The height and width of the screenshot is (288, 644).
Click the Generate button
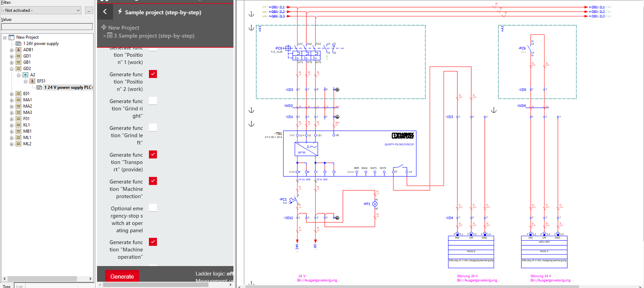[122, 276]
